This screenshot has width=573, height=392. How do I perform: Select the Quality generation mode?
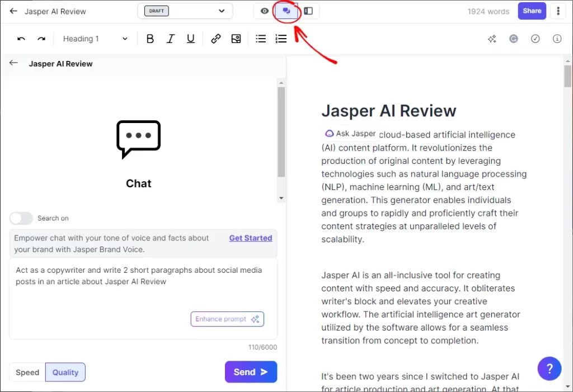click(x=65, y=372)
